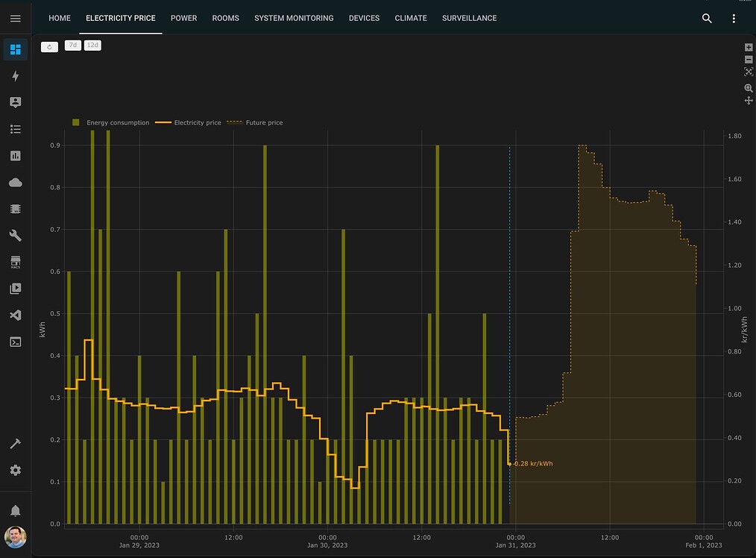Click the cloud icon in the sidebar
Viewport: 756px width, 558px height.
tap(15, 182)
